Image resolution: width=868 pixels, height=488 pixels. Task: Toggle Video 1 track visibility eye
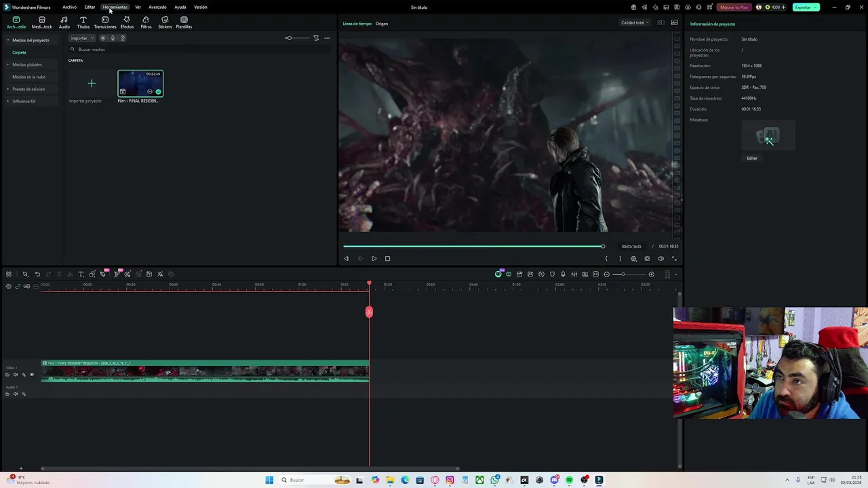31,374
